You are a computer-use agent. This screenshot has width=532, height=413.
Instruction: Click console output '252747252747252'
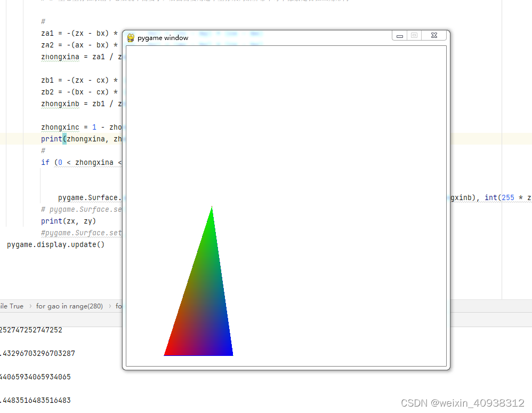[31, 330]
